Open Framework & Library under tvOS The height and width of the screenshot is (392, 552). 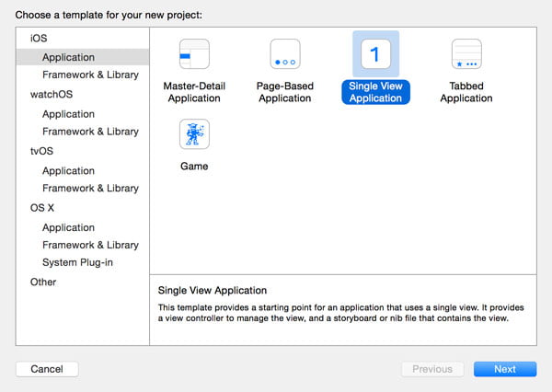pos(90,188)
